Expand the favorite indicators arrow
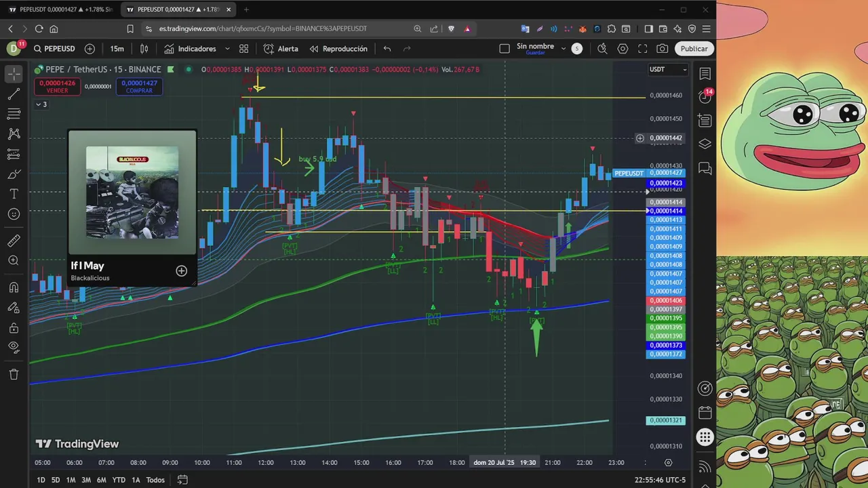This screenshot has height=488, width=868. click(x=227, y=49)
